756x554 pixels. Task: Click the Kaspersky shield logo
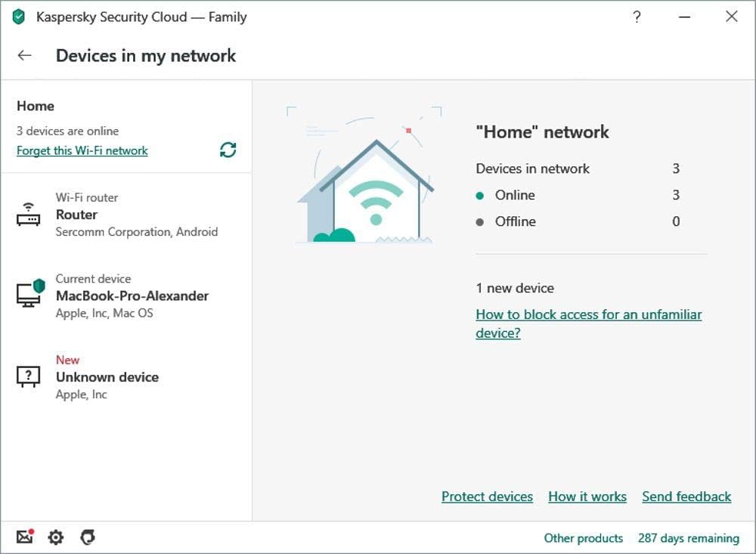pos(19,17)
